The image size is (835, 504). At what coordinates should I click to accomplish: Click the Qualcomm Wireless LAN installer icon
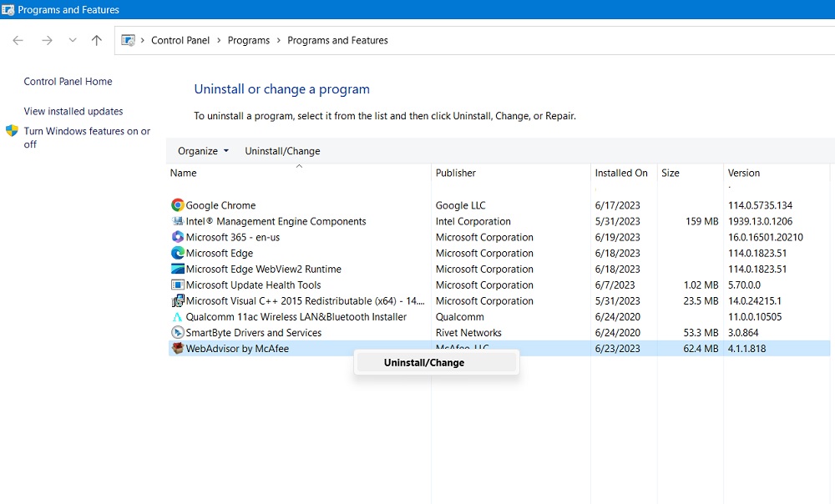177,316
